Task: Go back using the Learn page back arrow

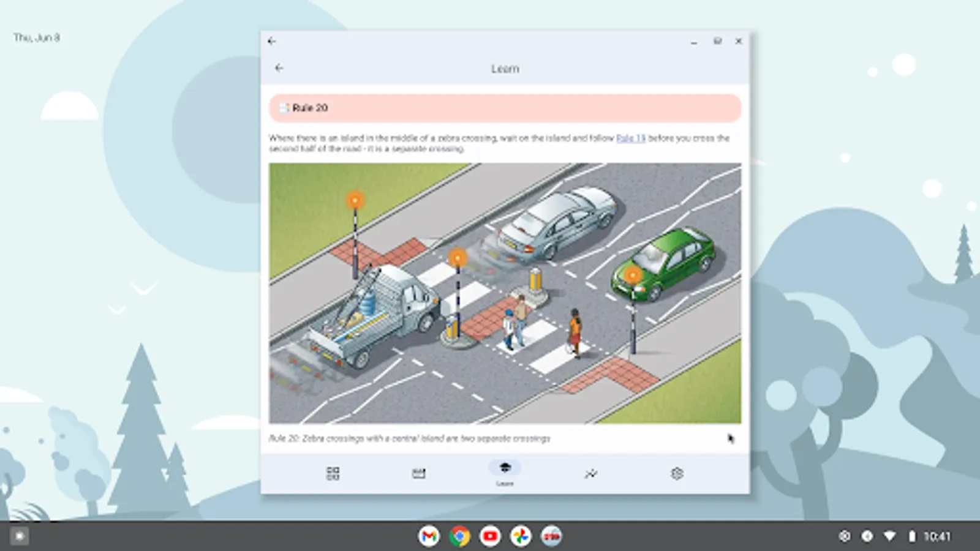Action: [279, 68]
